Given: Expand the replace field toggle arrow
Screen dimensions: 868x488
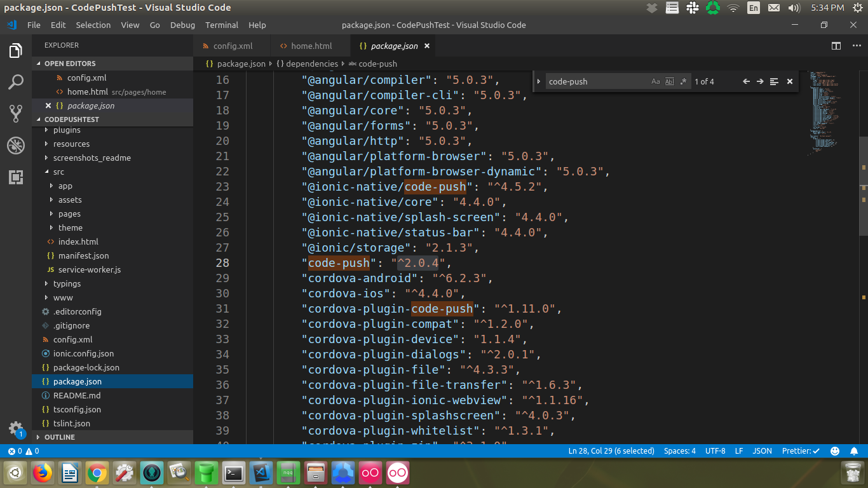Looking at the screenshot, I should click(x=539, y=81).
